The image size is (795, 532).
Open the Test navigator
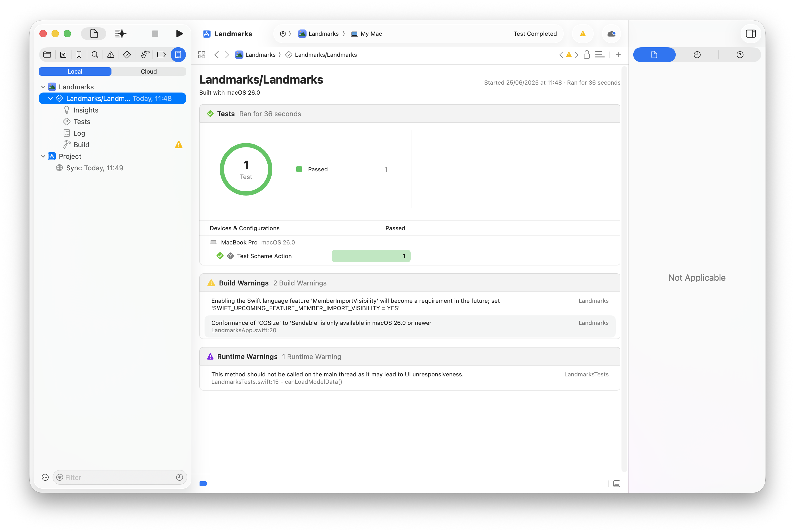pos(127,55)
